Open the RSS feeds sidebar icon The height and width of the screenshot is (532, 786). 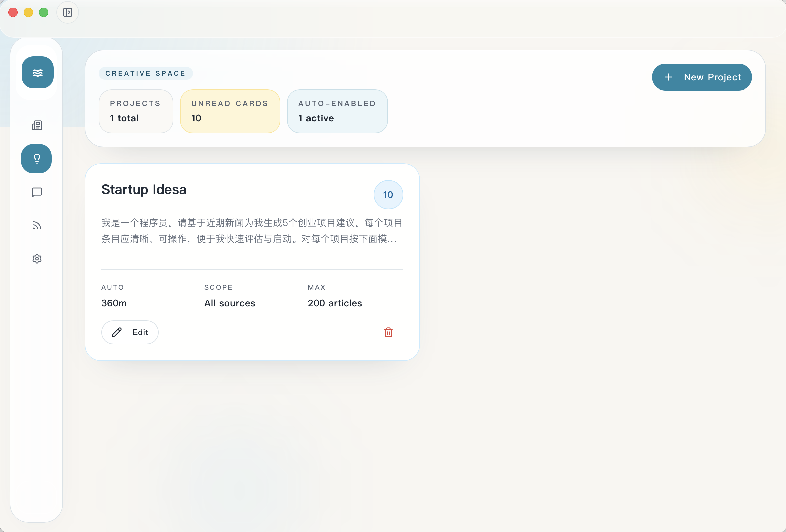(x=37, y=225)
